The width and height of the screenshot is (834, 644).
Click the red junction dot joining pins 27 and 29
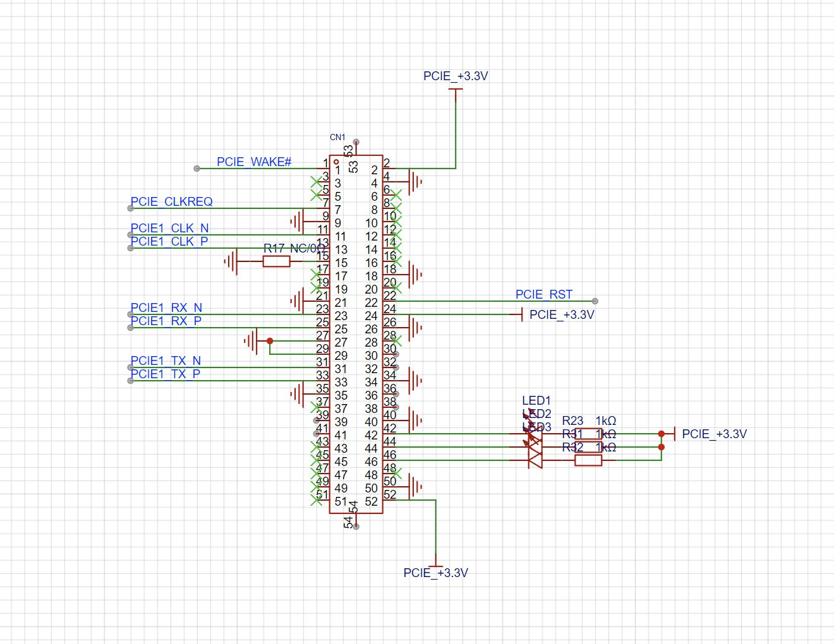(270, 341)
